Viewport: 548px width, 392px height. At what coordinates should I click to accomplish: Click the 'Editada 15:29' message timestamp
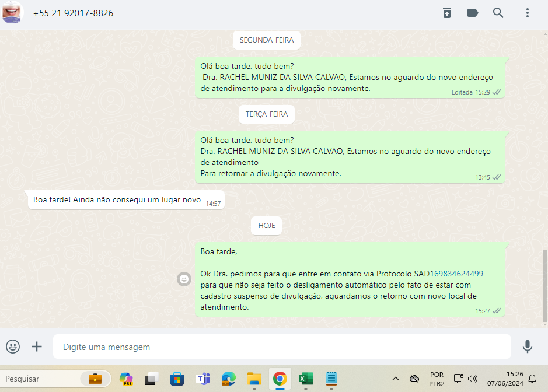(x=471, y=92)
